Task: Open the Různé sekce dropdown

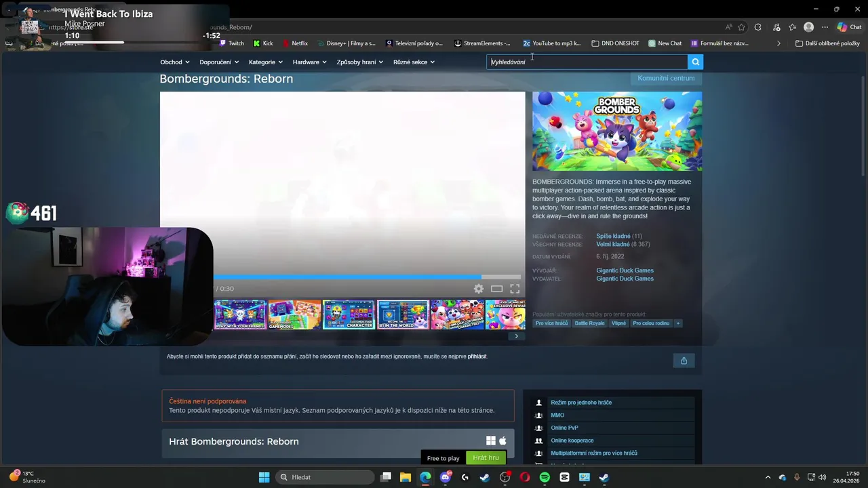Action: pos(414,62)
